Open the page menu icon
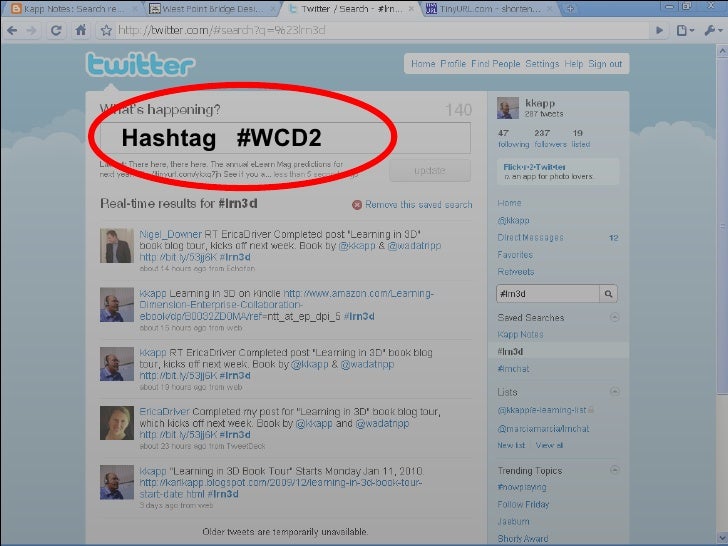Image resolution: width=728 pixels, height=546 pixels. pyautogui.click(x=685, y=31)
